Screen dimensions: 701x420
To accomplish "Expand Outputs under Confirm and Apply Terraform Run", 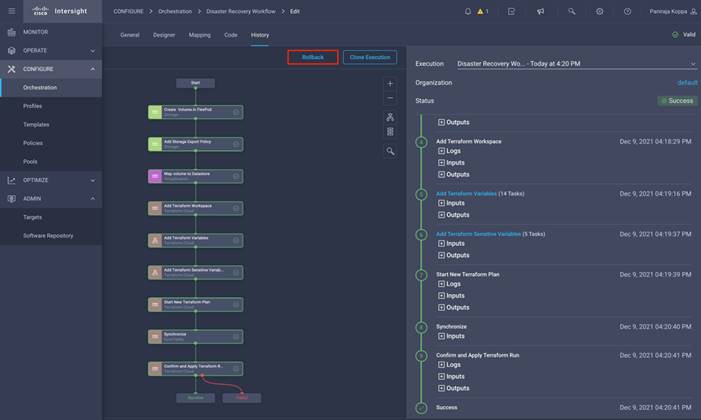I will 454,388.
